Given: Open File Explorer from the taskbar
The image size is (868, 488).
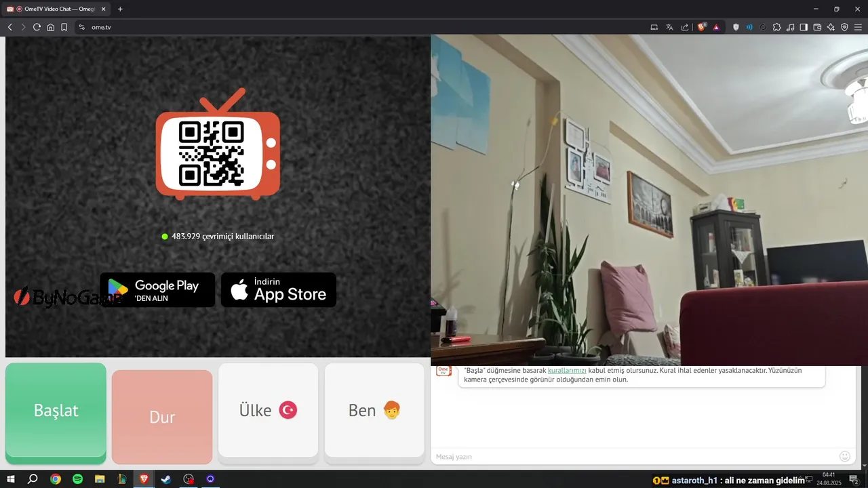Looking at the screenshot, I should click(100, 479).
